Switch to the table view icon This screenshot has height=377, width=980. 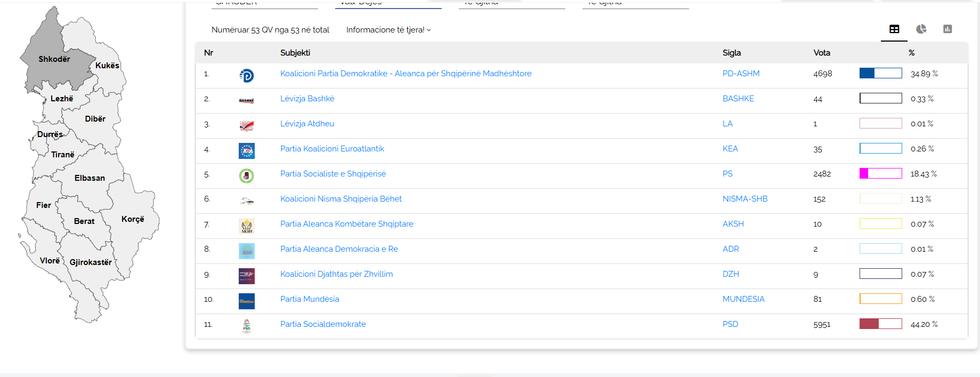pyautogui.click(x=894, y=29)
